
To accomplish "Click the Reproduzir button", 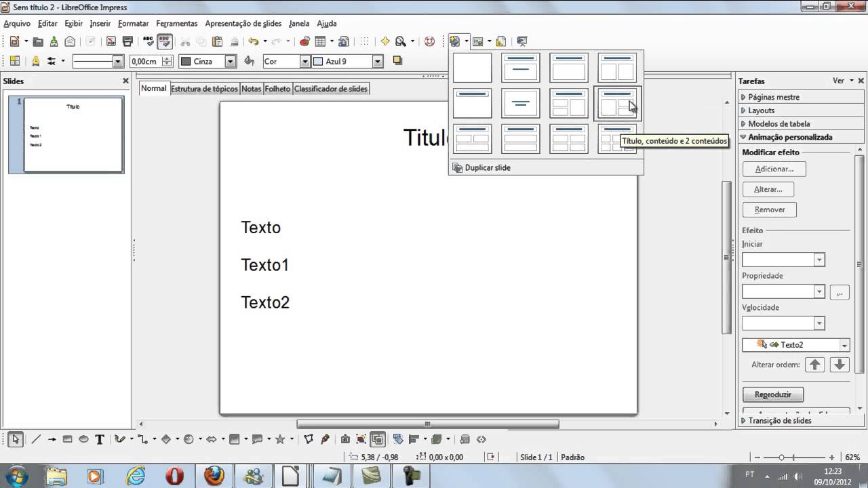I will [x=773, y=394].
